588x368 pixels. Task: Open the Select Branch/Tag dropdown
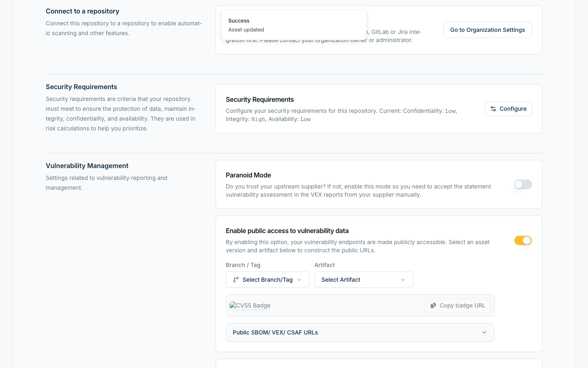point(267,280)
